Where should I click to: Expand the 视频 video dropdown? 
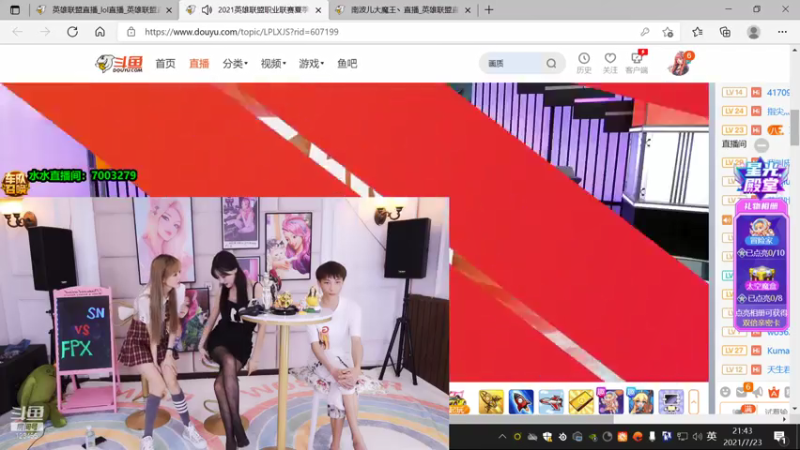(273, 63)
